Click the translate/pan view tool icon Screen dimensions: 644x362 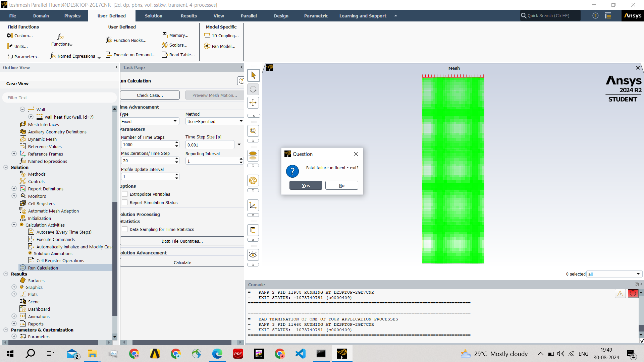click(253, 103)
